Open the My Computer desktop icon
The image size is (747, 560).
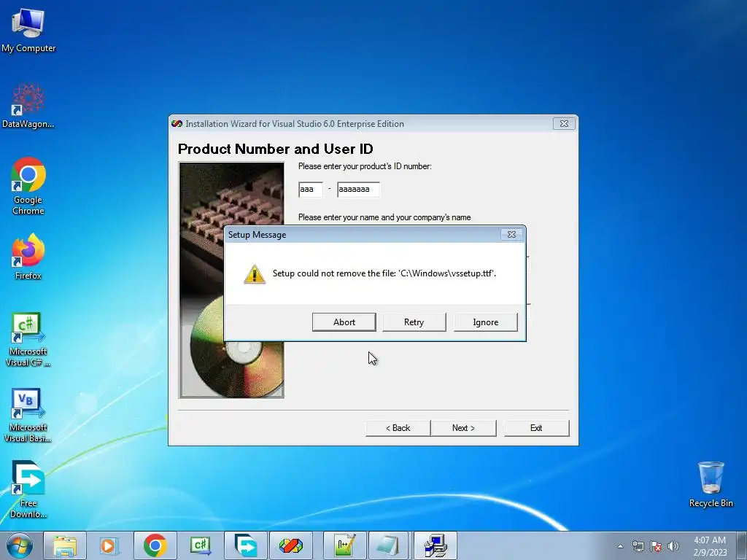point(28,30)
